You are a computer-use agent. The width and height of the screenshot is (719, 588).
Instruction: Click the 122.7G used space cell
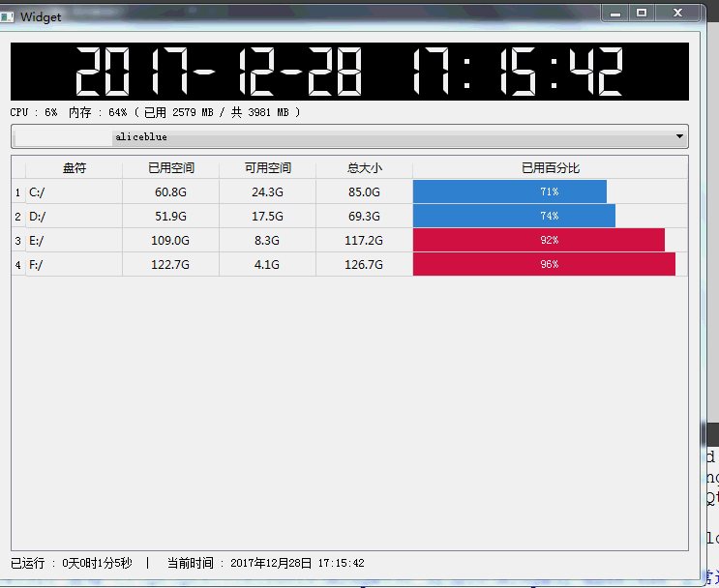(171, 265)
